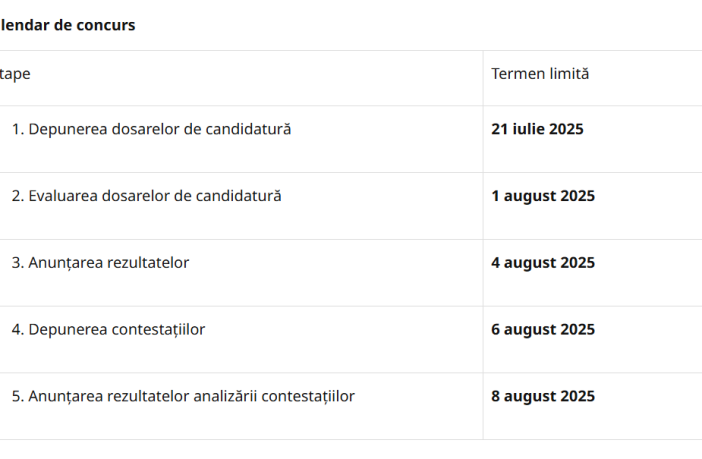
Task: Click the number 3 in step list
Action: tap(16, 263)
